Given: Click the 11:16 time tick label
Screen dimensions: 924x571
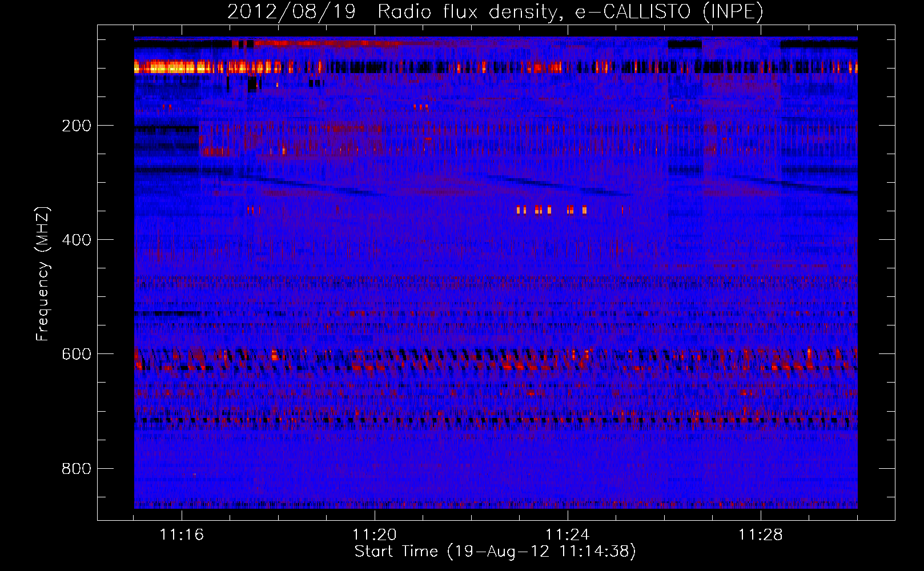Looking at the screenshot, I should (182, 534).
